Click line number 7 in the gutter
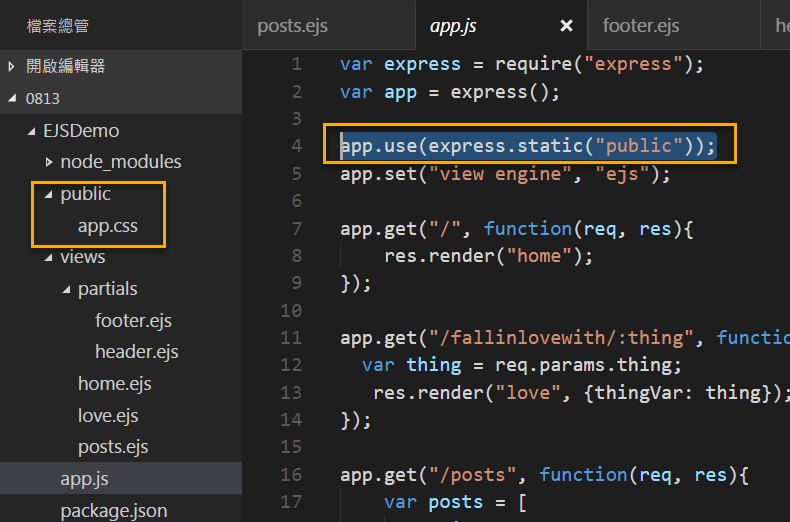 click(x=296, y=229)
